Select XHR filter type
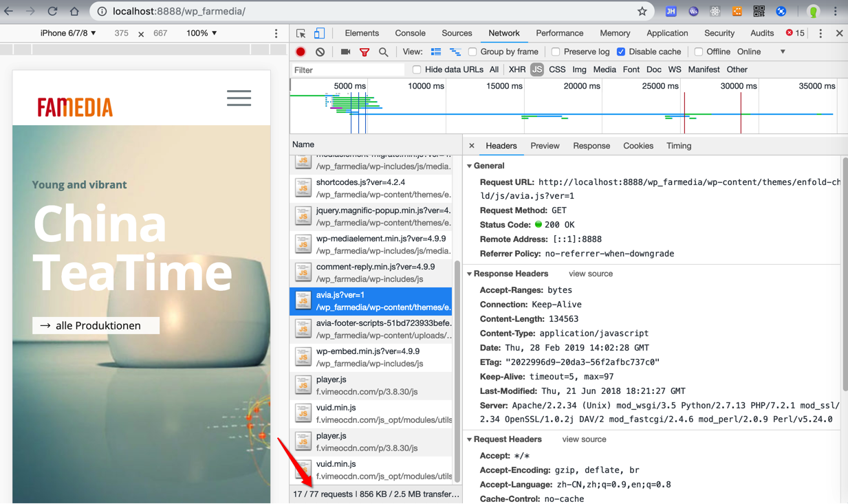Image resolution: width=848 pixels, height=504 pixels. (517, 69)
